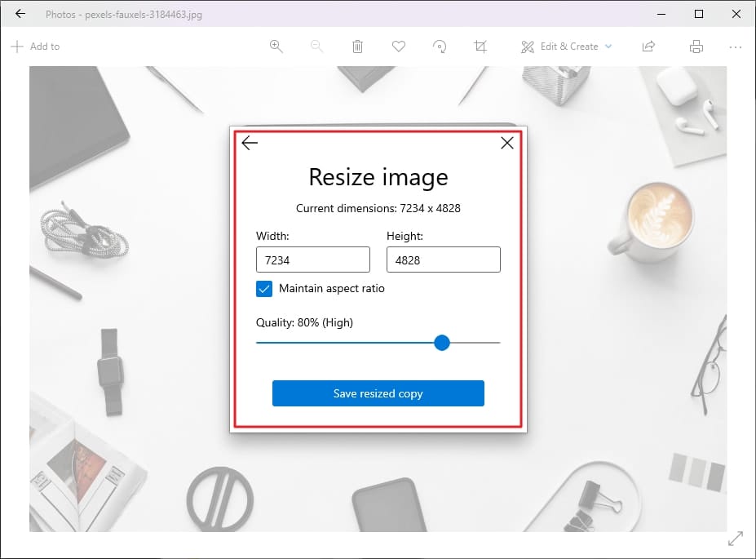The height and width of the screenshot is (559, 756).
Task: Delete the photo with trash icon
Action: pyautogui.click(x=357, y=47)
